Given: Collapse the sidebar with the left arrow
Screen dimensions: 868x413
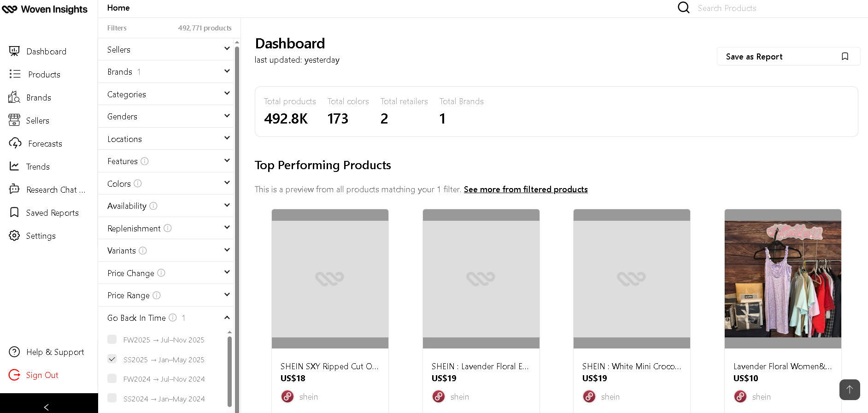Looking at the screenshot, I should tap(46, 407).
